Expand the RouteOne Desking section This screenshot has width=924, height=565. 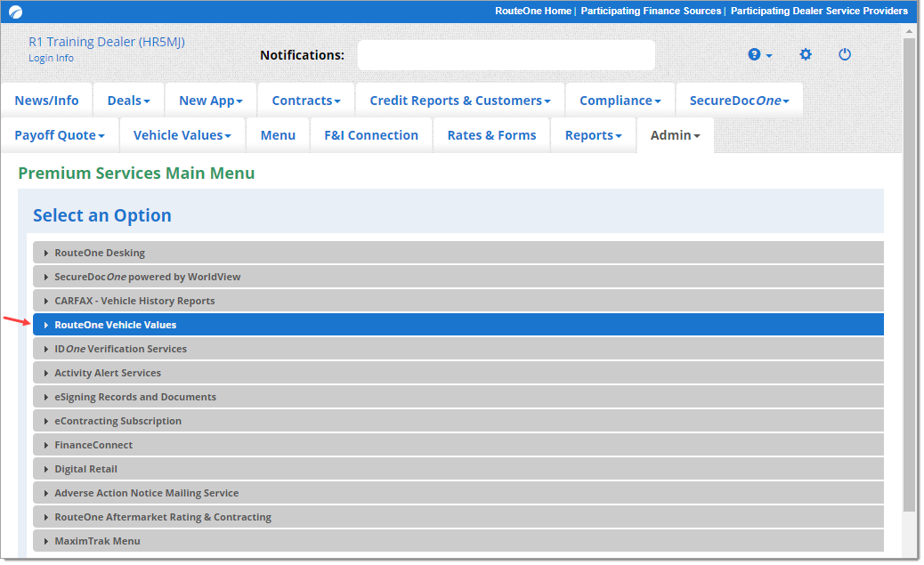(458, 253)
